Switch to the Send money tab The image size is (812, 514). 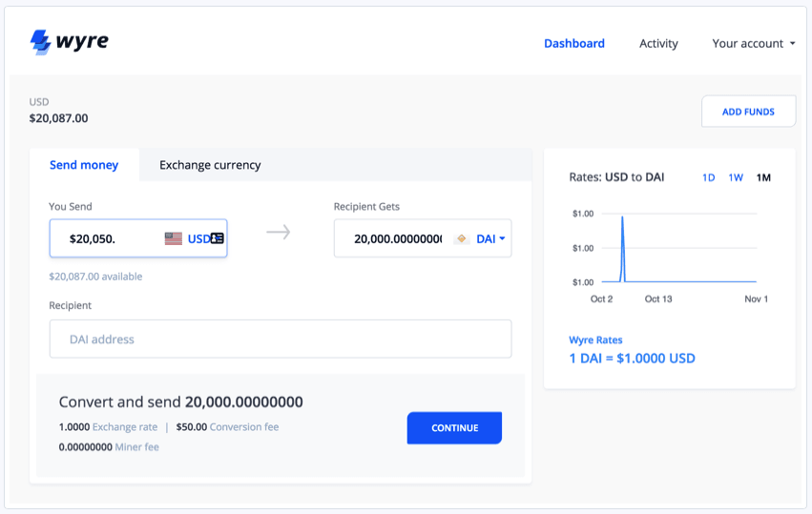click(x=84, y=165)
